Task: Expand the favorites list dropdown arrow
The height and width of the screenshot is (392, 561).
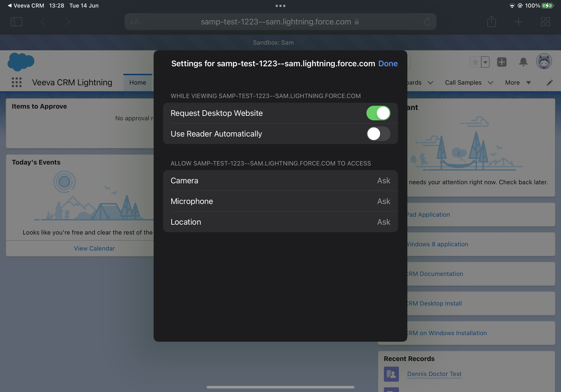Action: coord(485,62)
